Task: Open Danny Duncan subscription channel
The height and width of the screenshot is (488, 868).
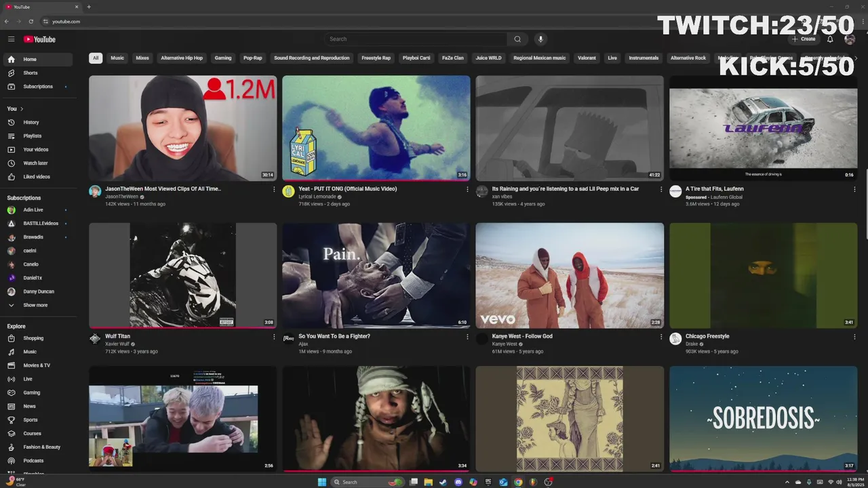Action: pyautogui.click(x=37, y=291)
